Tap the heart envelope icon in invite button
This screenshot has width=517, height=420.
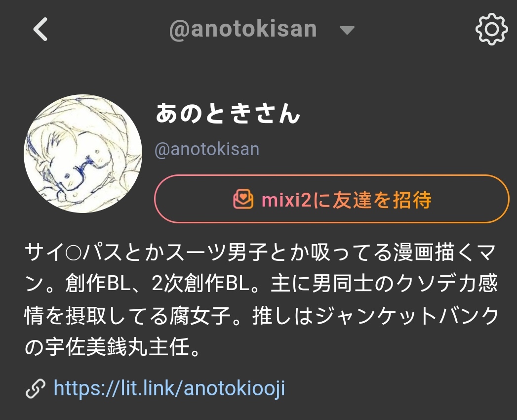243,199
